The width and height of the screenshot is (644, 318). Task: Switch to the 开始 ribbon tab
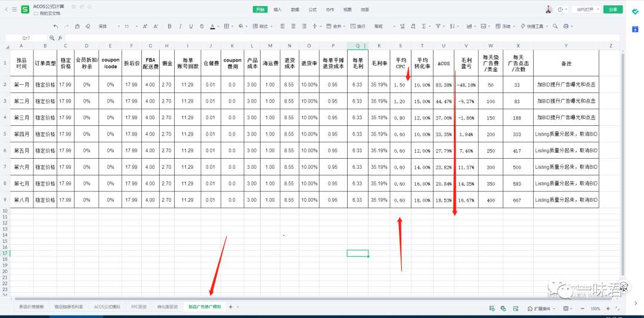point(259,10)
